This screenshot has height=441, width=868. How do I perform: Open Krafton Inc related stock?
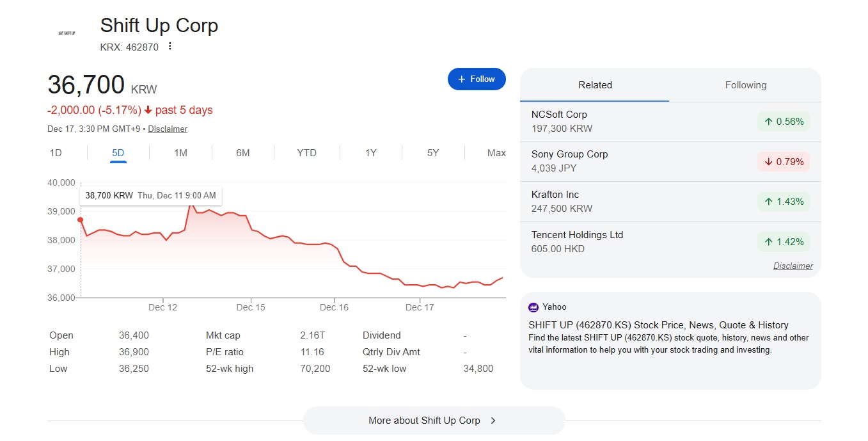pos(670,202)
